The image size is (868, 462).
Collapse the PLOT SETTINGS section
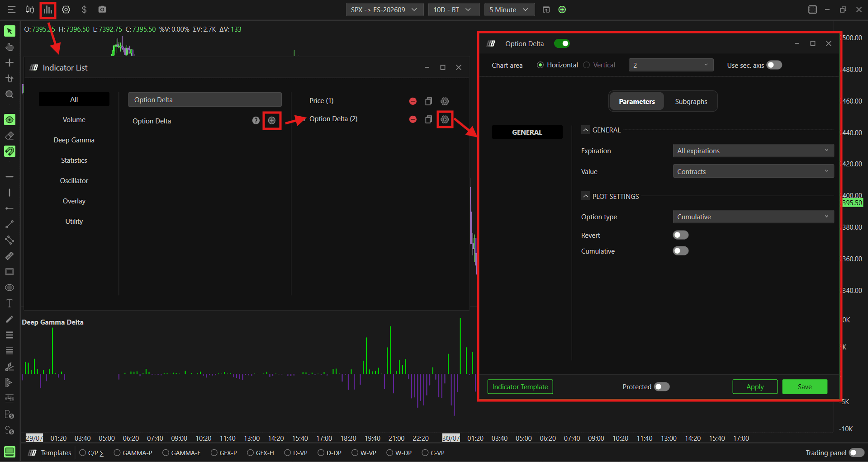[586, 196]
